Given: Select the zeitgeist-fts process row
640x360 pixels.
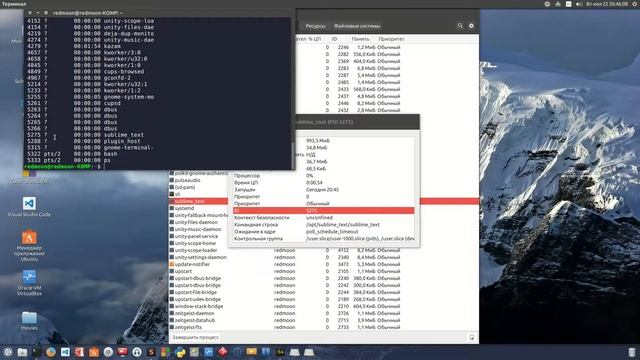Looking at the screenshot, I should [x=324, y=327].
